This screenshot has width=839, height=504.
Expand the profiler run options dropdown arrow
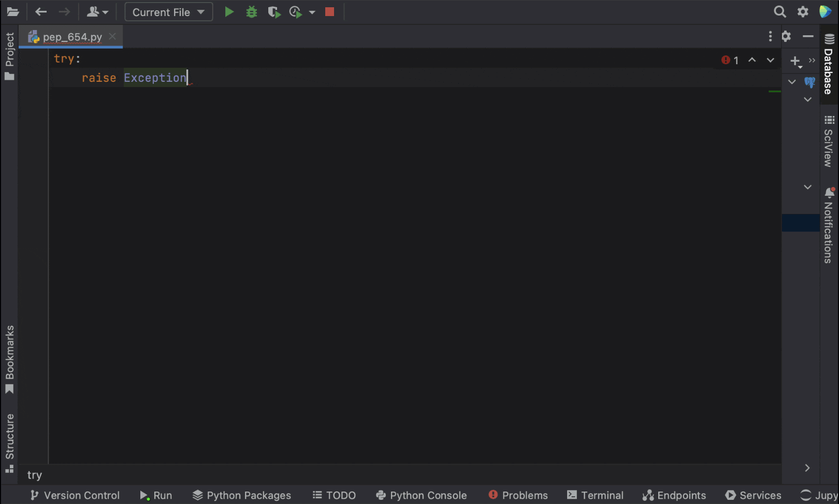(312, 11)
